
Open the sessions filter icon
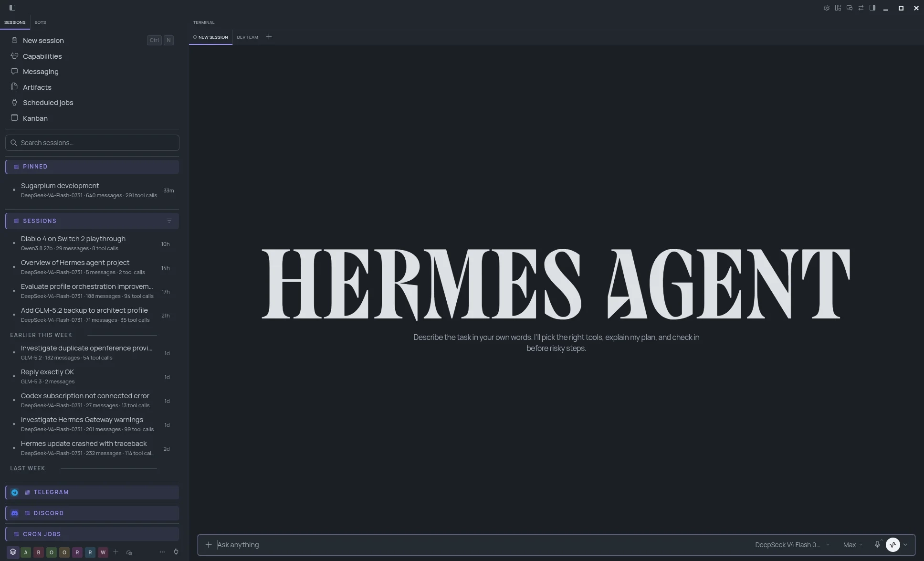[169, 221]
